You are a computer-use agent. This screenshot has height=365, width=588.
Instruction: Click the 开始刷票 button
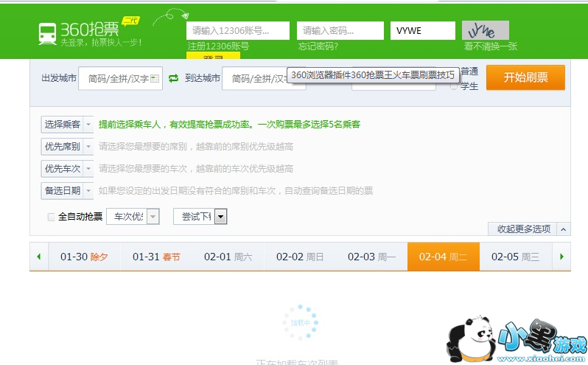click(525, 77)
